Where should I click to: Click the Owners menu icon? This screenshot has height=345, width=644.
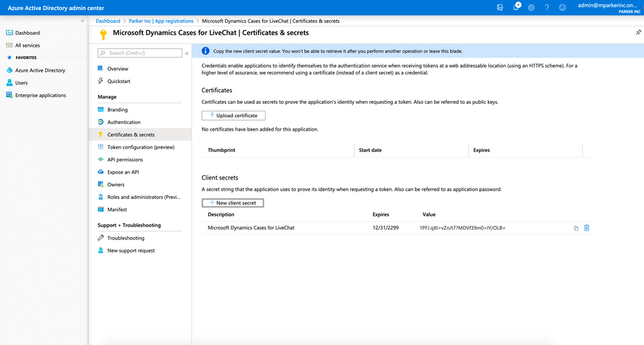coord(101,185)
